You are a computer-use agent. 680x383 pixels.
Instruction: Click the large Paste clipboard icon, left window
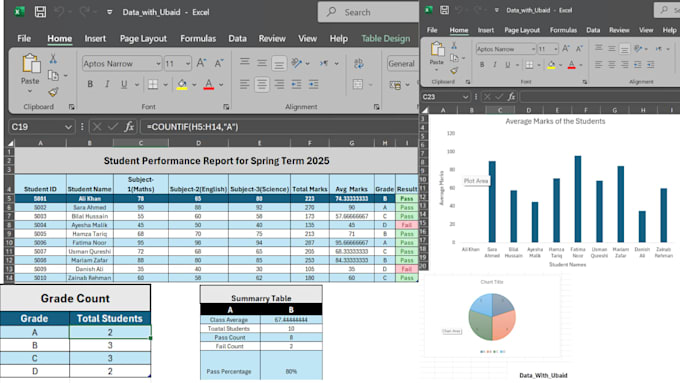[31, 64]
